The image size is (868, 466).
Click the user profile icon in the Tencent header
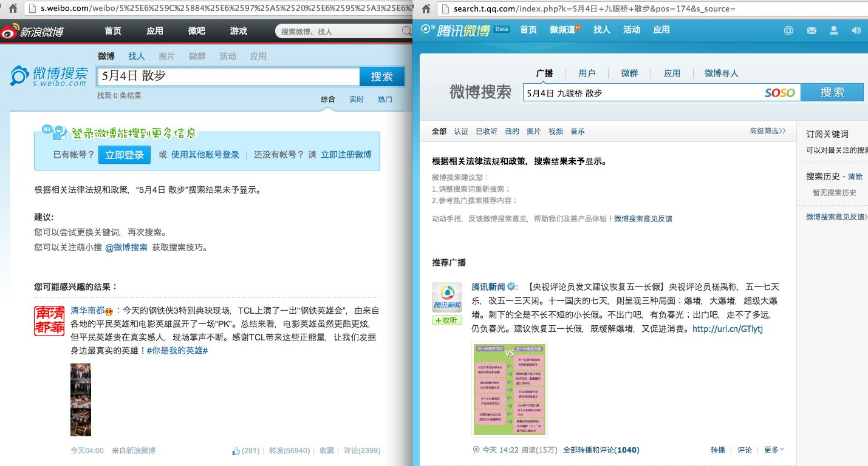(834, 30)
